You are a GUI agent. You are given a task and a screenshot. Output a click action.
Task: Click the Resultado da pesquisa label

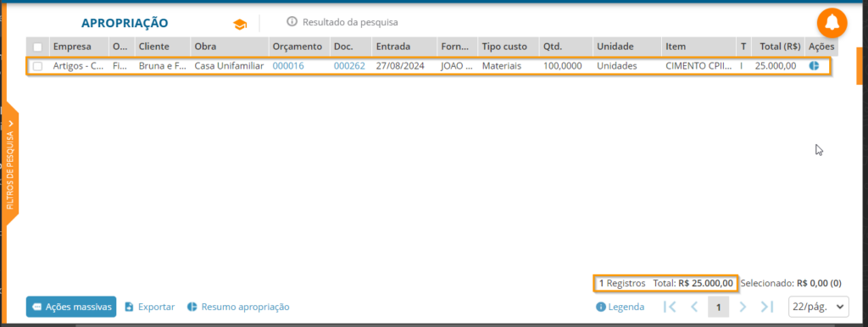(350, 22)
